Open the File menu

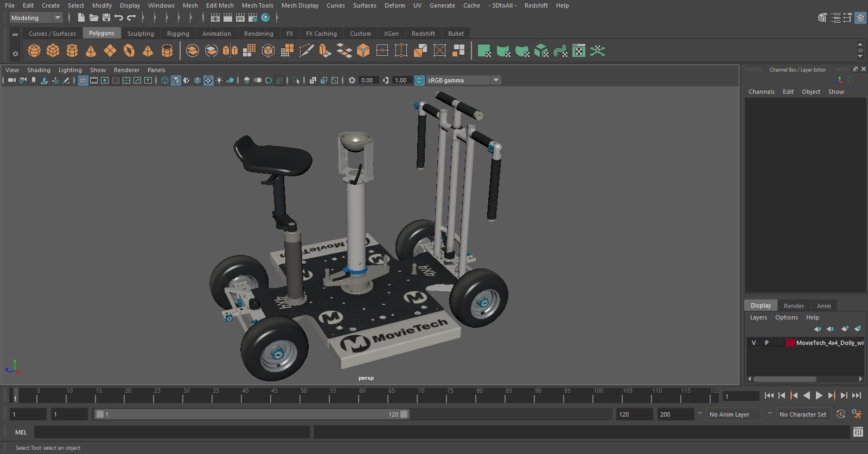click(x=10, y=5)
